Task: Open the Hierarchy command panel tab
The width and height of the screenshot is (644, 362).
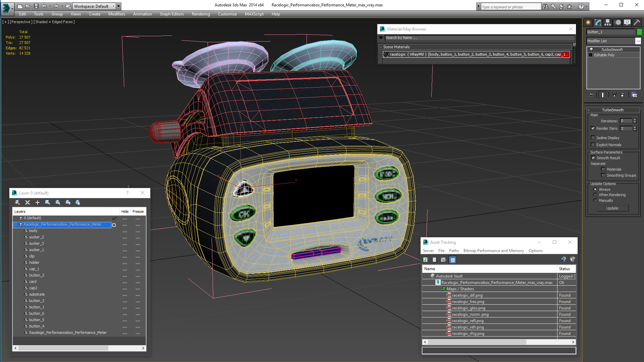Action: coord(608,22)
